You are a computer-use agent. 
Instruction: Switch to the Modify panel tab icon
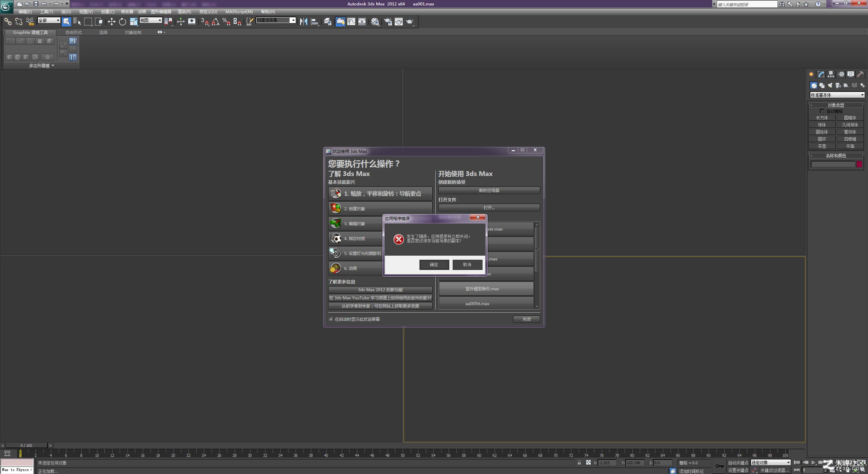point(821,74)
